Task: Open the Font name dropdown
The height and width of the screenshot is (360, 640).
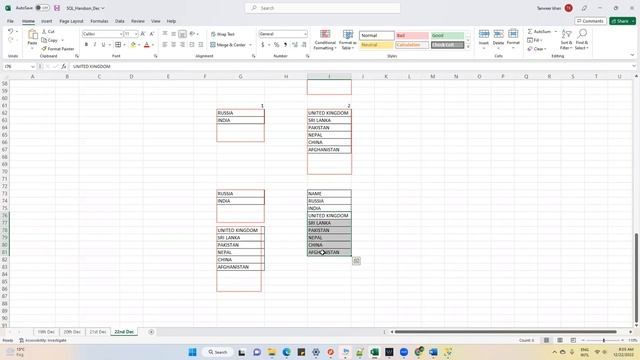Action: tap(121, 34)
